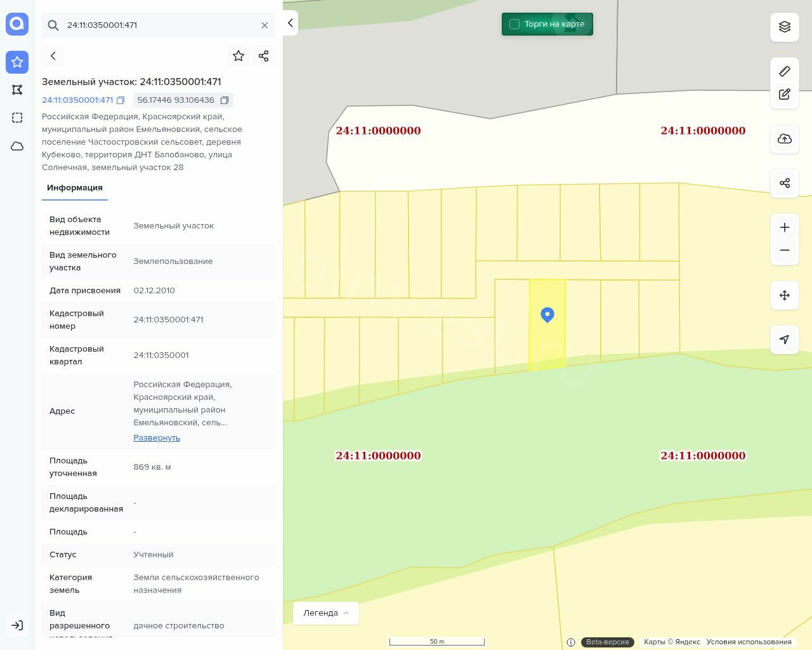
Task: Clear the search field text
Action: click(x=265, y=25)
